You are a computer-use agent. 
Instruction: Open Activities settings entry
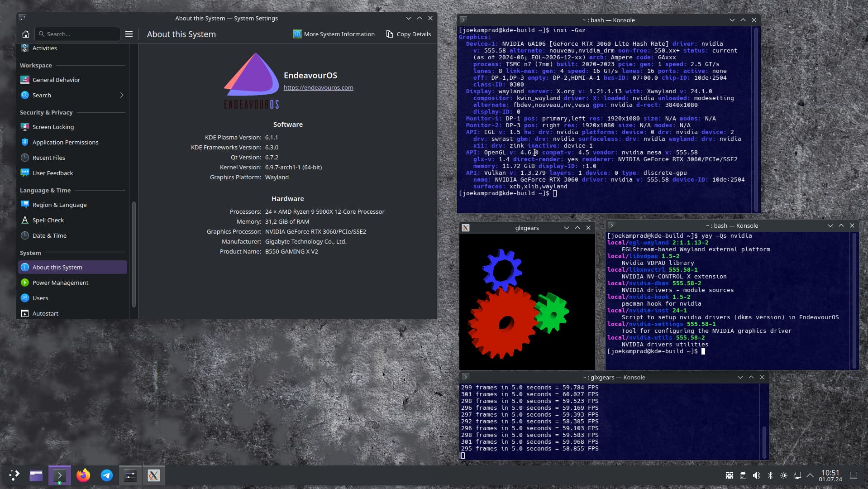(x=72, y=48)
